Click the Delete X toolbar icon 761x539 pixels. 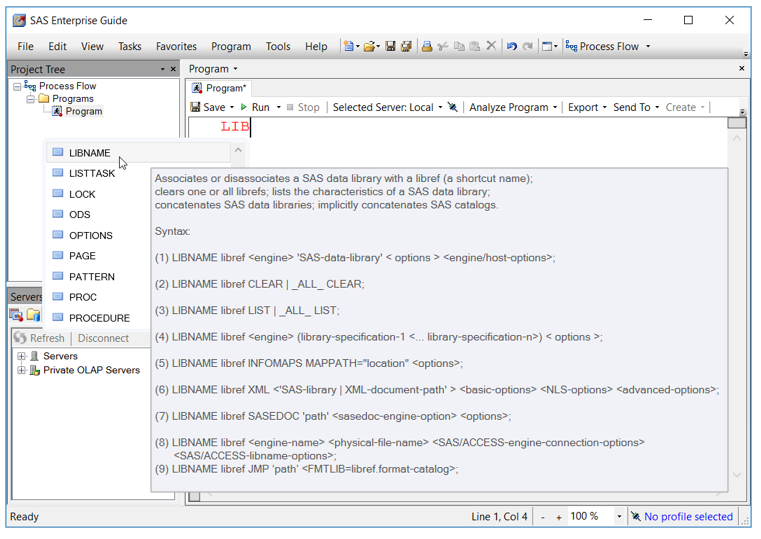[491, 46]
